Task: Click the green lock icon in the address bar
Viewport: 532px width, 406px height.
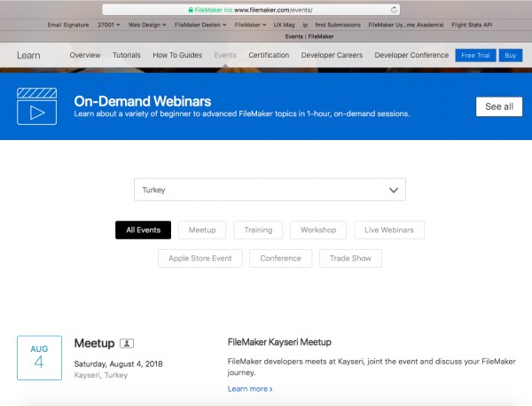Action: 191,10
